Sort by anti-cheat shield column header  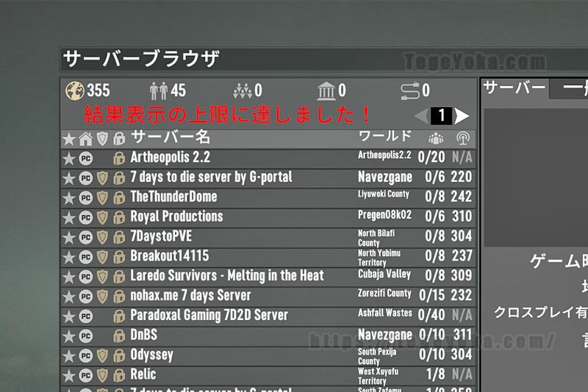click(102, 139)
